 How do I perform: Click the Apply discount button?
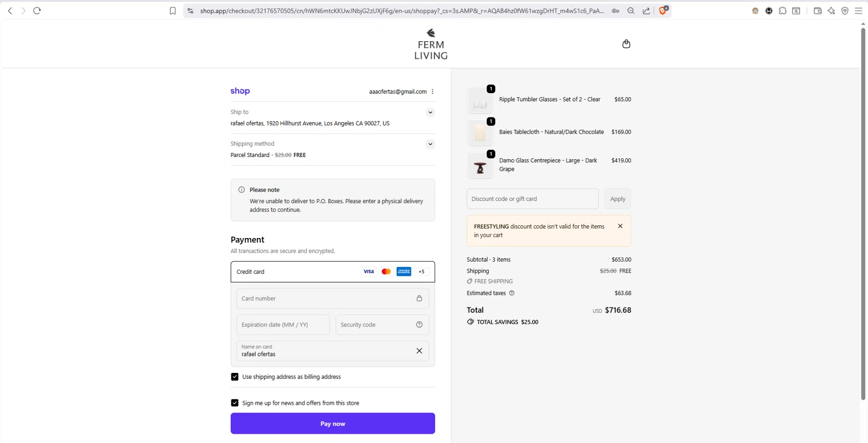coord(617,199)
